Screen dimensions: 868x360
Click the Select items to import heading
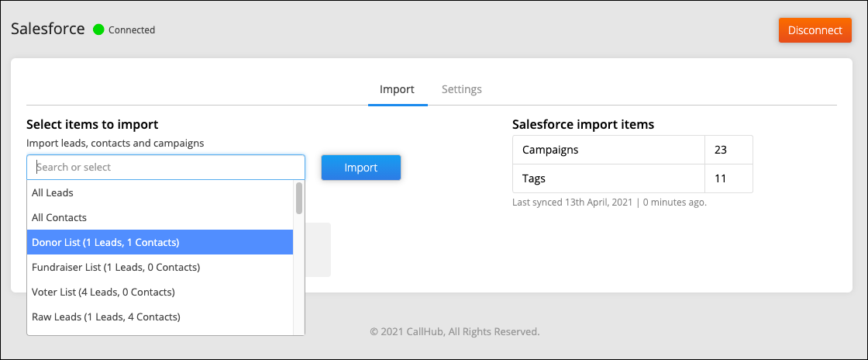(92, 124)
